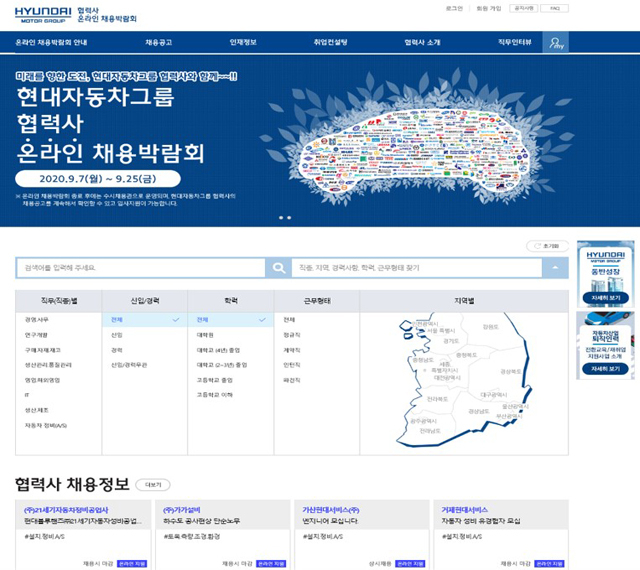Screen dimensions: 640x570
Task: Click 경상남도 region on the map
Action: pyautogui.click(x=478, y=411)
